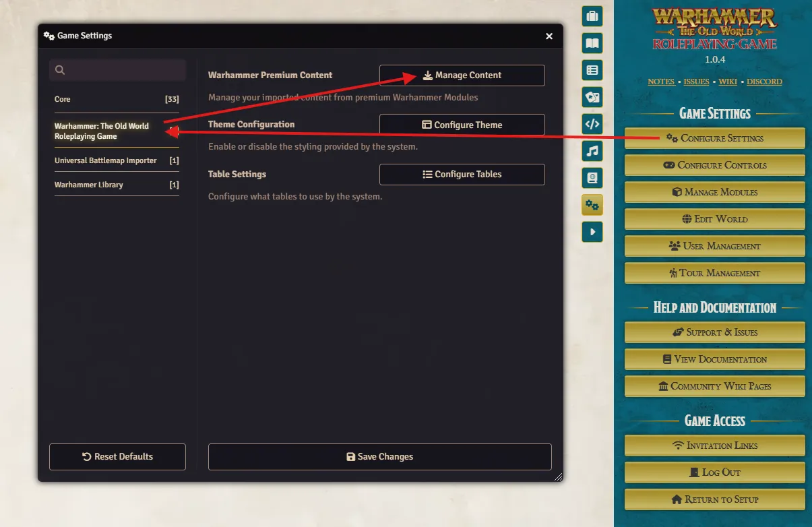Open the Items suitcase sidebar tab
This screenshot has height=527, width=812.
pyautogui.click(x=592, y=16)
